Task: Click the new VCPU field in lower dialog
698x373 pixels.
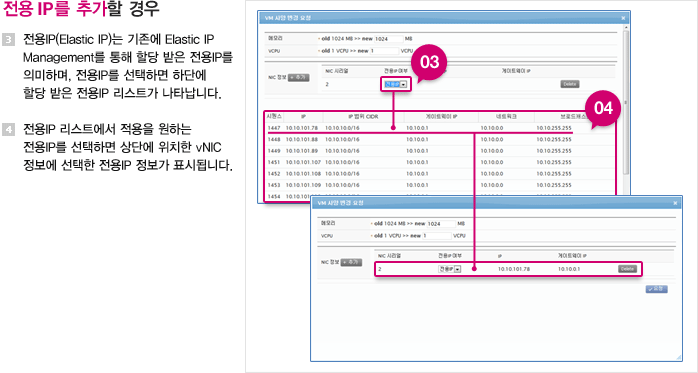Action: [x=437, y=235]
